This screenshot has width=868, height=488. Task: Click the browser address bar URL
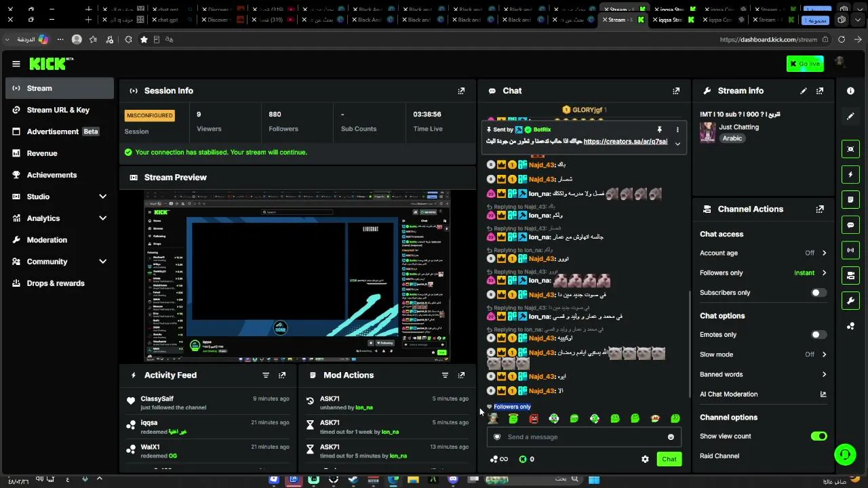pos(768,39)
